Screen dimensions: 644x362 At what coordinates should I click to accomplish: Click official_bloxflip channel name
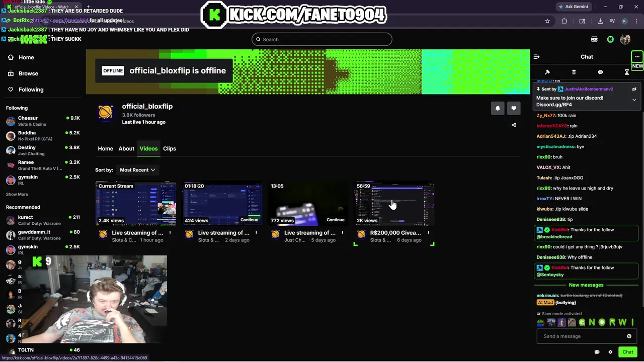tap(147, 106)
